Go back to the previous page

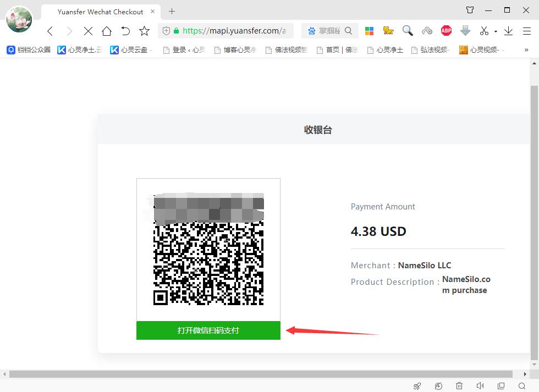point(50,31)
